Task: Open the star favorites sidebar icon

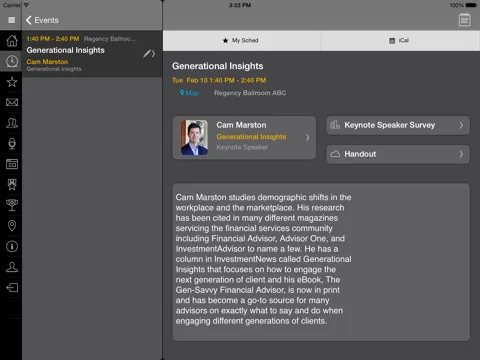Action: coord(12,82)
